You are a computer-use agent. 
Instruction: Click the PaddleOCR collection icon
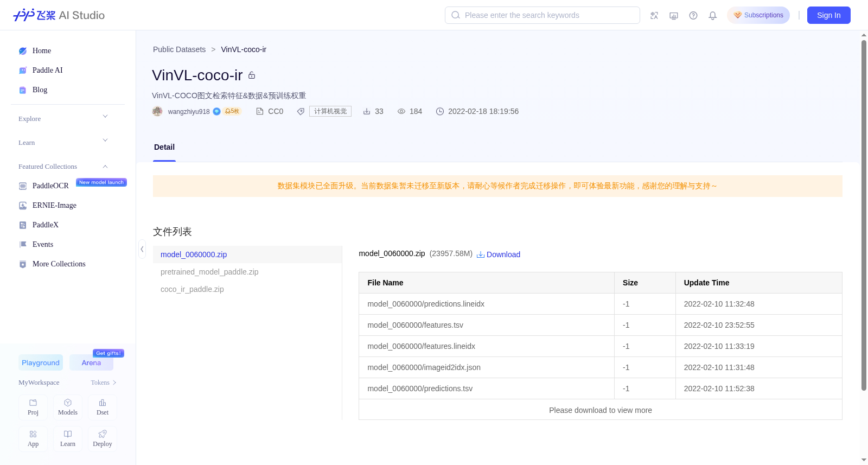pyautogui.click(x=23, y=186)
